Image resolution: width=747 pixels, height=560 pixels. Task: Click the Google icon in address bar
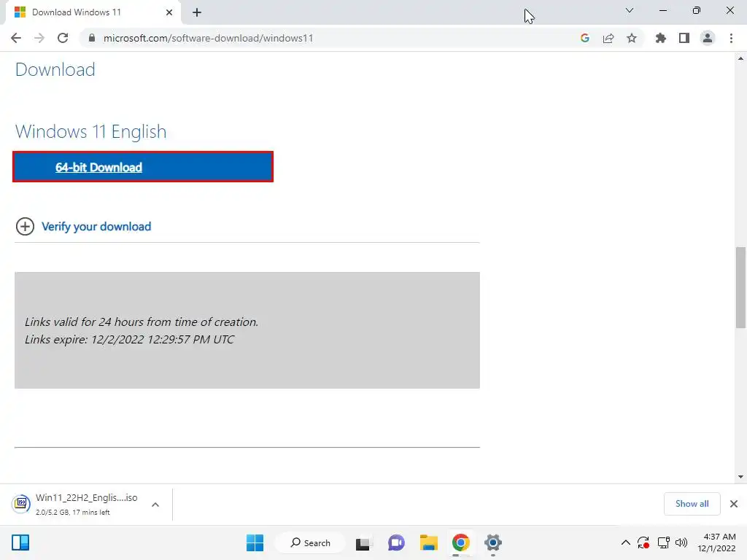[585, 38]
